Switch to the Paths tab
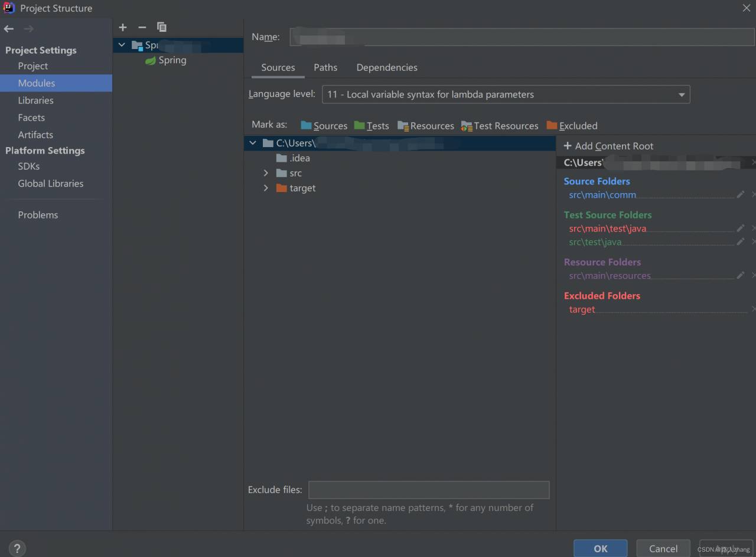Image resolution: width=756 pixels, height=557 pixels. tap(325, 67)
